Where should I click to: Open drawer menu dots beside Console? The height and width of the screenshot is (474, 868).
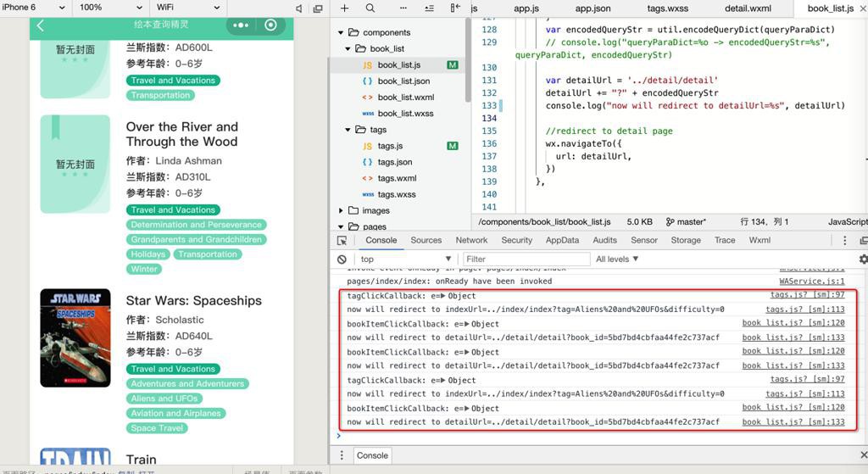pos(342,455)
